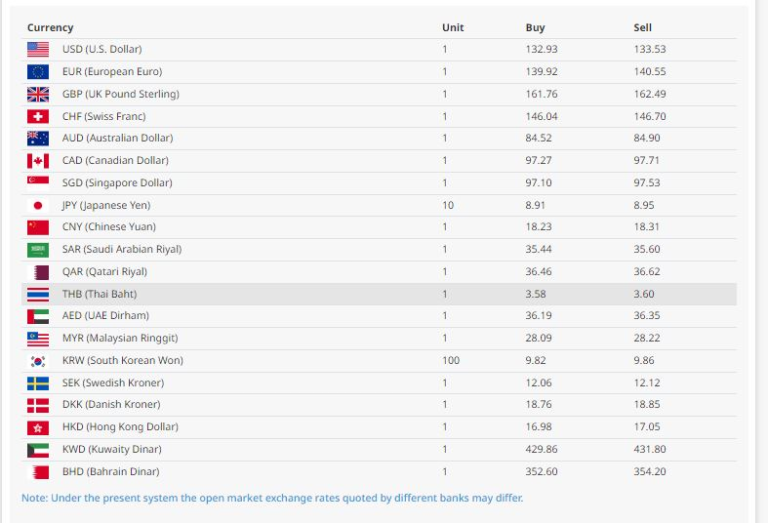This screenshot has height=523, width=768.
Task: Select the THB (Thai Baht) row label
Action: 99,294
